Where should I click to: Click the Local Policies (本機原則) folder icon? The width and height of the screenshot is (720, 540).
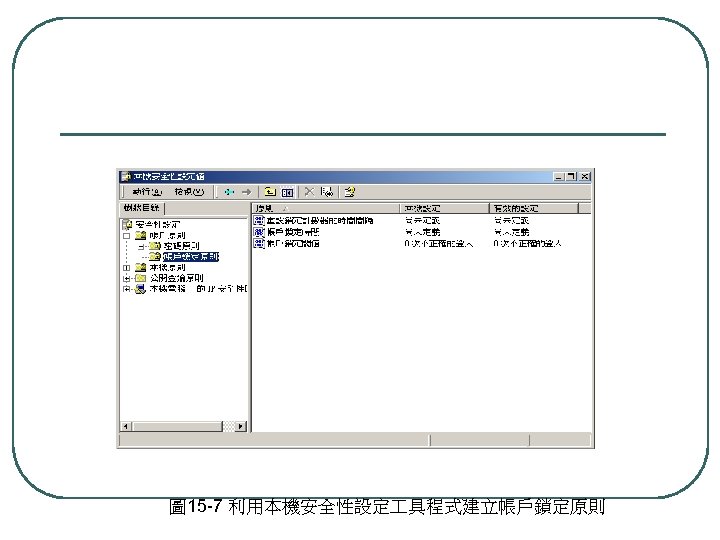click(x=141, y=267)
